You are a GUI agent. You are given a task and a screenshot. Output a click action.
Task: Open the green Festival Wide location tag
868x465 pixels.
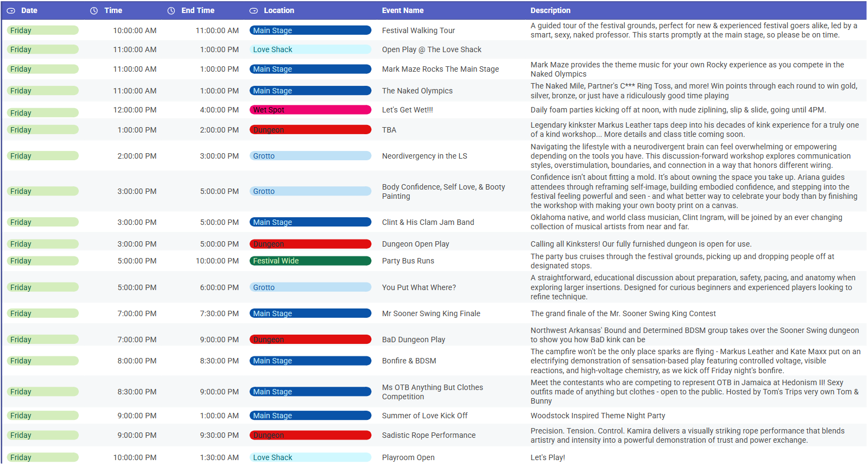(310, 261)
